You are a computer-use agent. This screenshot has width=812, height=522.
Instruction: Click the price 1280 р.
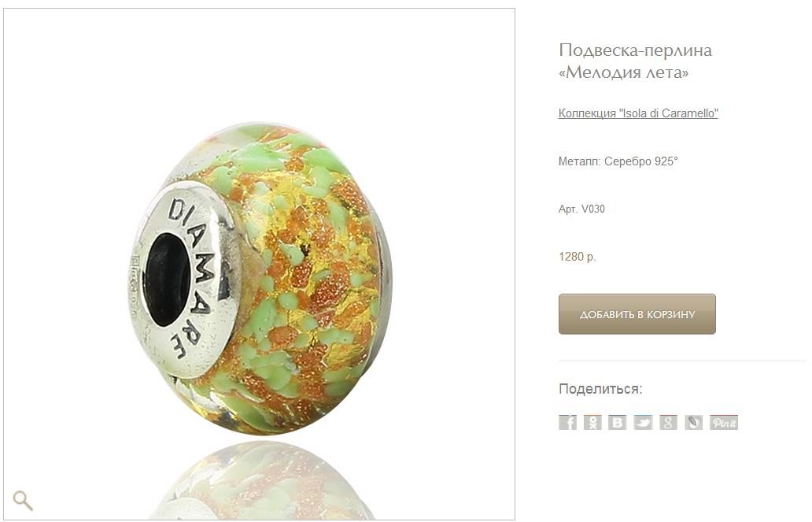tap(577, 257)
